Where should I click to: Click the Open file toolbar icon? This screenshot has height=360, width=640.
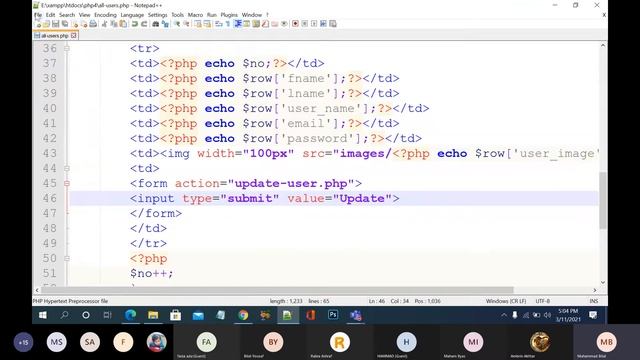click(x=47, y=24)
